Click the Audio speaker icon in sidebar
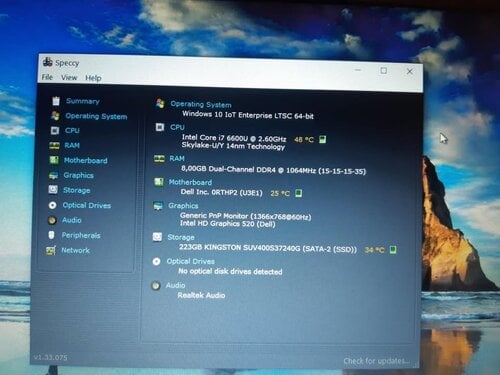 coord(52,220)
